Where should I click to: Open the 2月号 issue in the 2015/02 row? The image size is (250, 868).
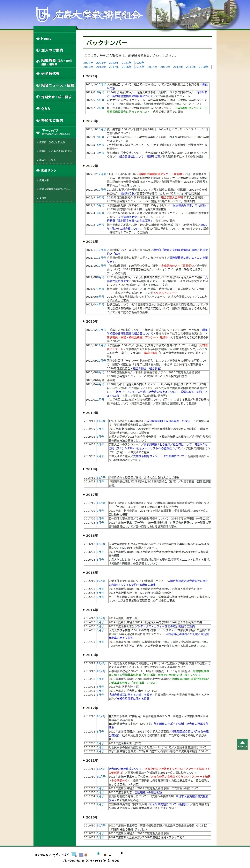(x=100, y=597)
